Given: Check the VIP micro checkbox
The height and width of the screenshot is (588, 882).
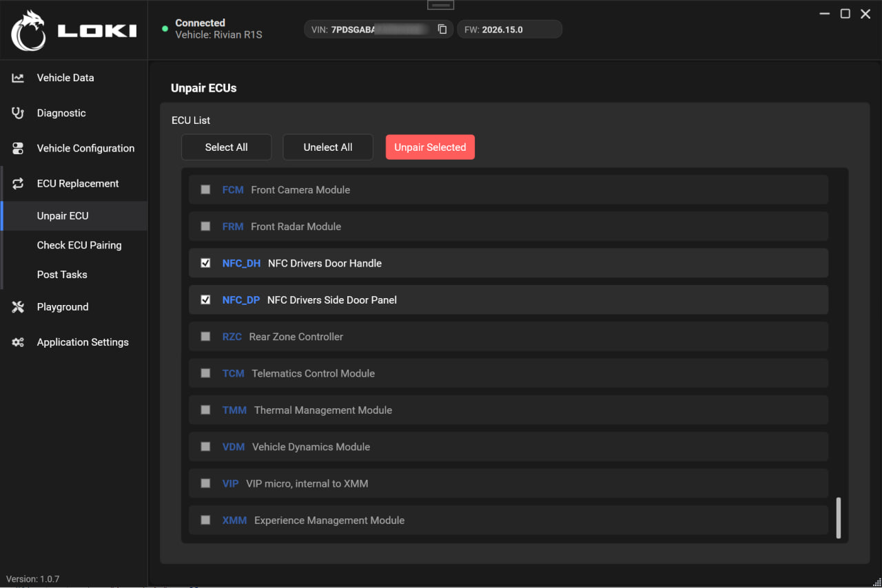Looking at the screenshot, I should click(x=205, y=483).
